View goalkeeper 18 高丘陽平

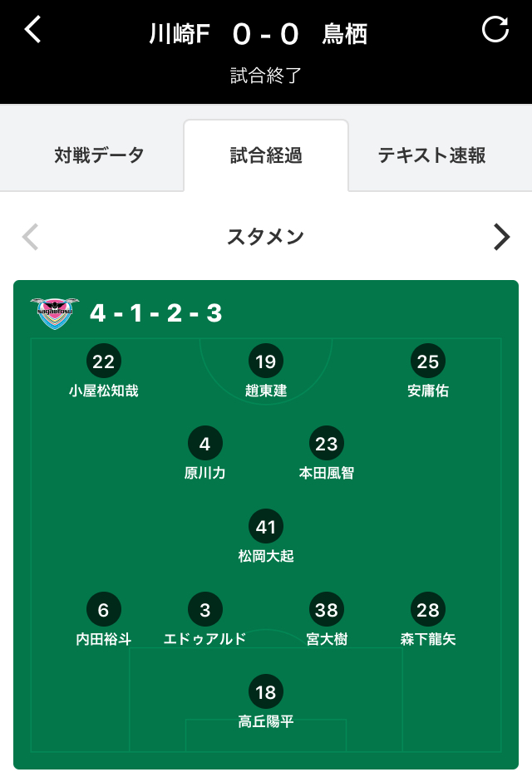pyautogui.click(x=266, y=701)
